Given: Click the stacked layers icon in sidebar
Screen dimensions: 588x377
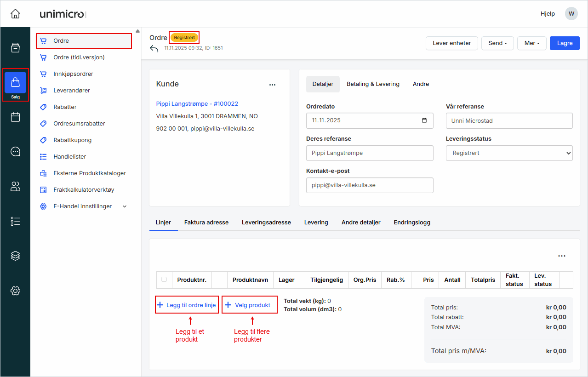Looking at the screenshot, I should (x=15, y=256).
